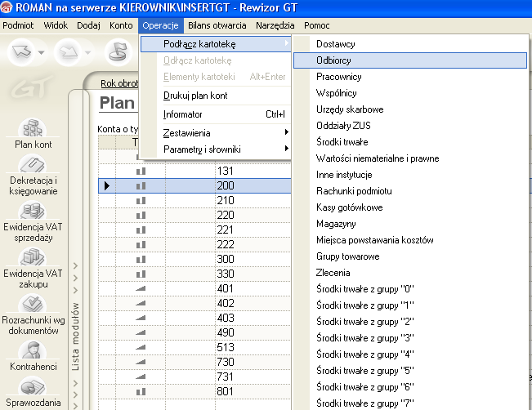Image resolution: width=532 pixels, height=410 pixels.
Task: Click the forward navigation arrow toolbar icon
Action: (69, 52)
